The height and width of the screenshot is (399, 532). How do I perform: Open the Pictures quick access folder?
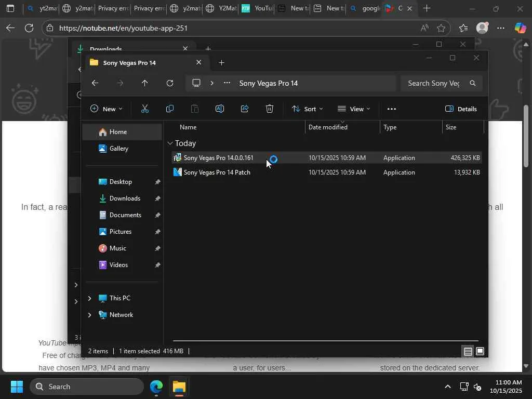point(122,232)
